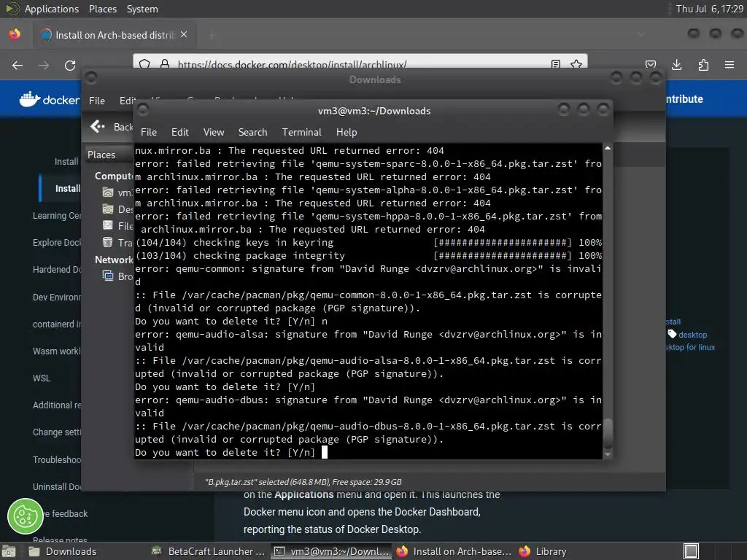
Task: Open cookie settings button
Action: click(26, 516)
